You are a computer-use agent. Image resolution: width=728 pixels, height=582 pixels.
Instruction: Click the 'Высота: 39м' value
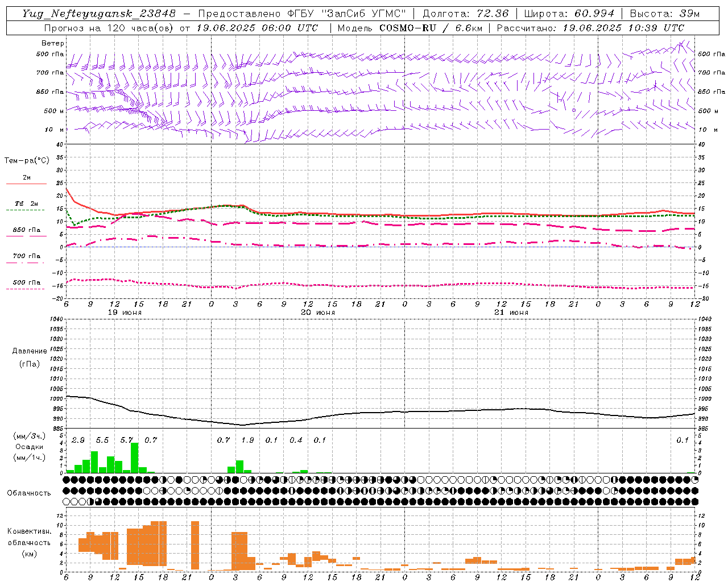[x=664, y=14]
